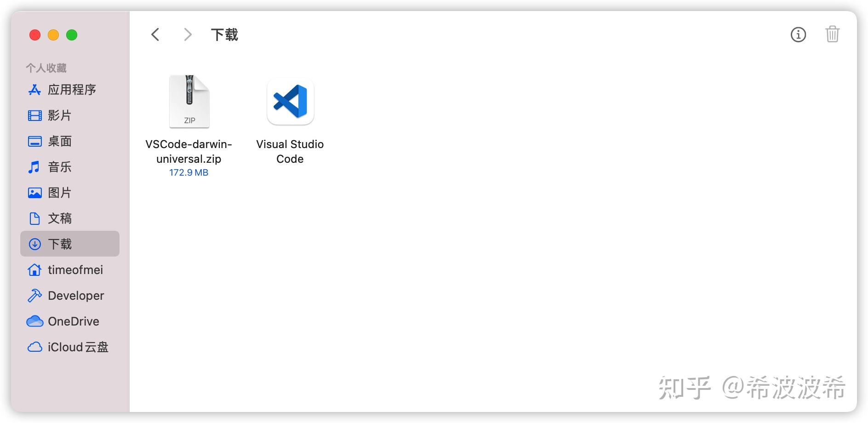Click the trash icon in the toolbar
868x423 pixels.
coord(832,34)
